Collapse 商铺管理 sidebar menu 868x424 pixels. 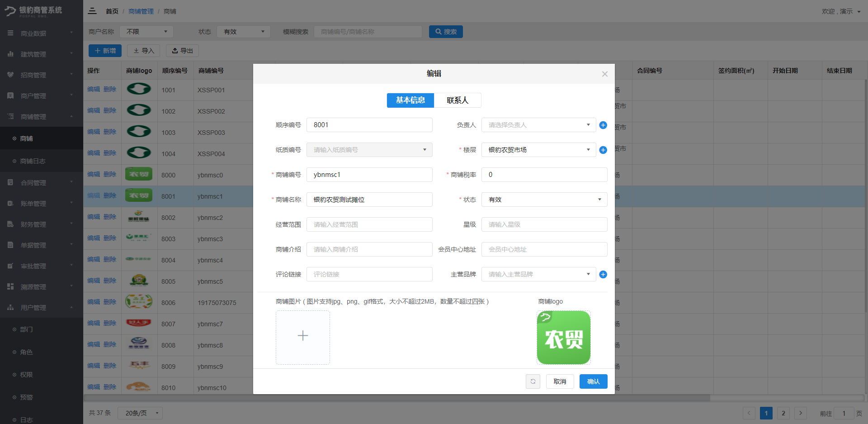point(42,116)
